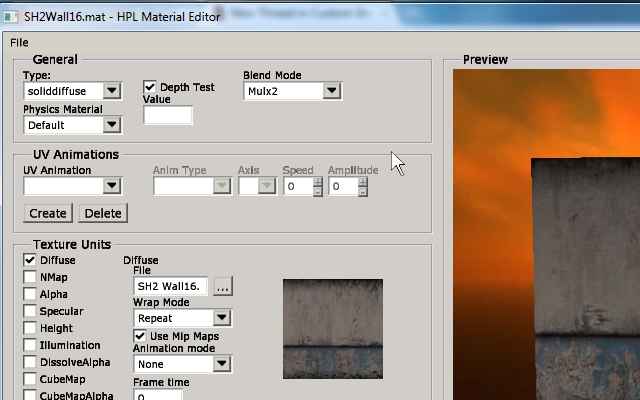Viewport: 640px width, 400px height.
Task: Click the browse (...) button for Diffuse file
Action: click(x=222, y=287)
